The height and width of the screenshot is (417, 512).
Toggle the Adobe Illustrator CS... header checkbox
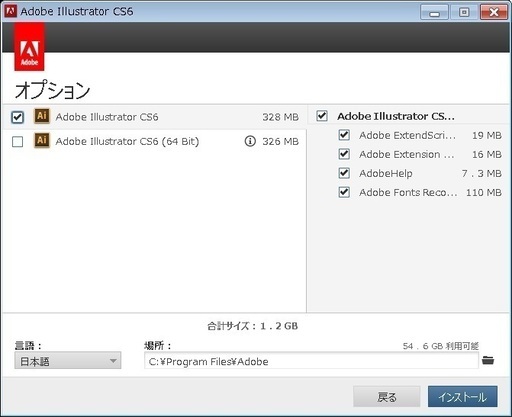322,116
